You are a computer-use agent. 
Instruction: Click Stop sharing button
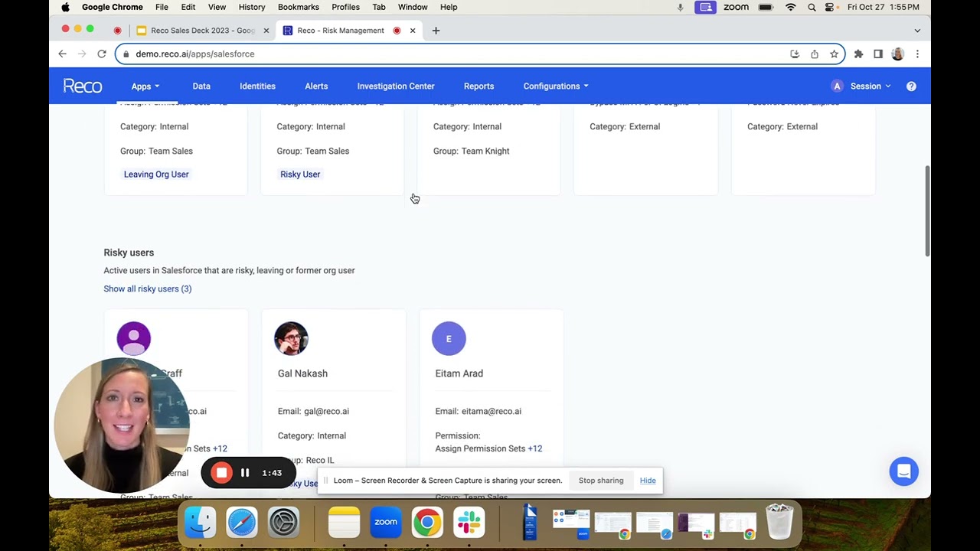(x=601, y=481)
